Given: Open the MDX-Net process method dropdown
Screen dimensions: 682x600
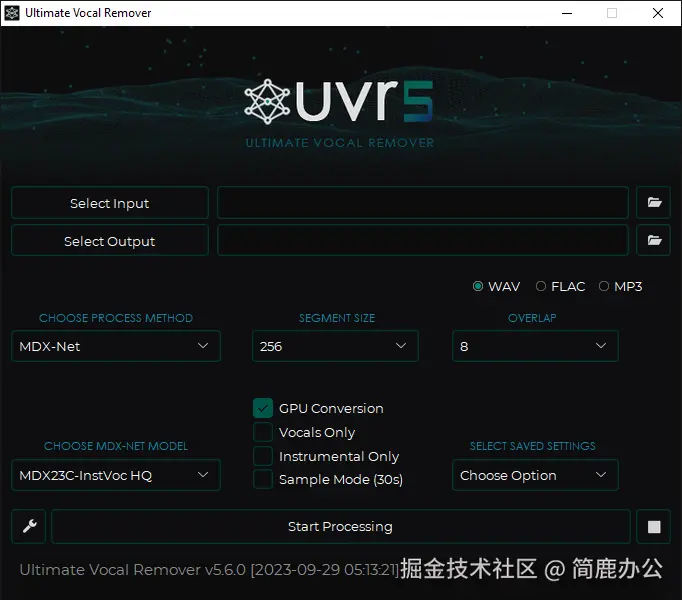Looking at the screenshot, I should (116, 346).
